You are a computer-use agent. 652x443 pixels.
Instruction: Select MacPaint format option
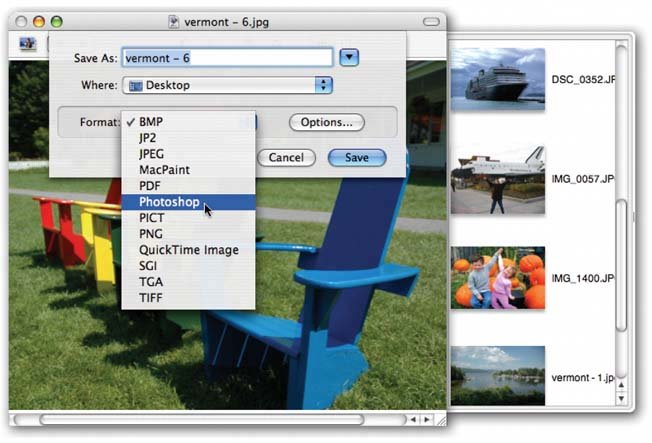click(188, 170)
